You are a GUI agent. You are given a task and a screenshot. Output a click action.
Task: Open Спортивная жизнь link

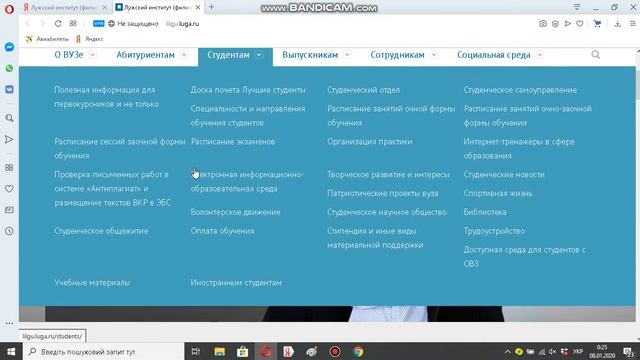[x=498, y=193]
